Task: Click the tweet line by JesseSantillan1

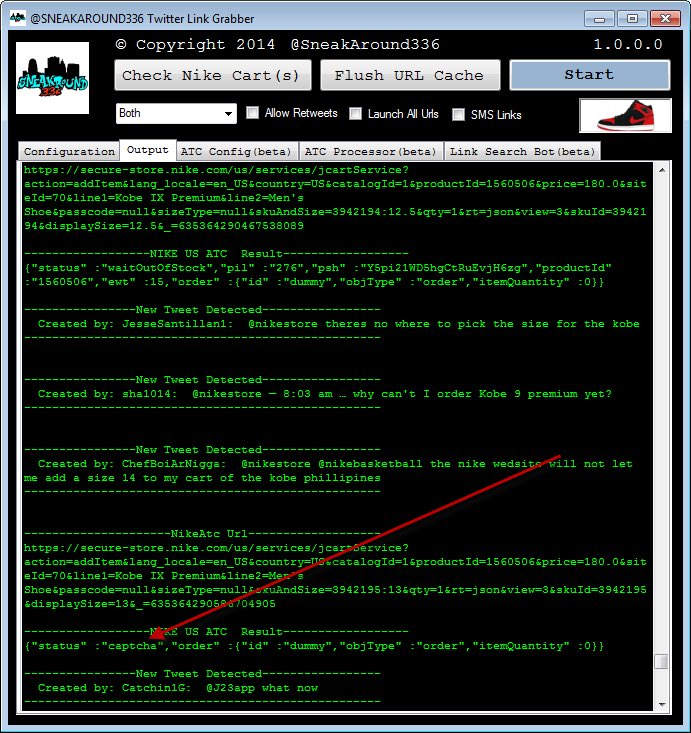Action: click(338, 324)
